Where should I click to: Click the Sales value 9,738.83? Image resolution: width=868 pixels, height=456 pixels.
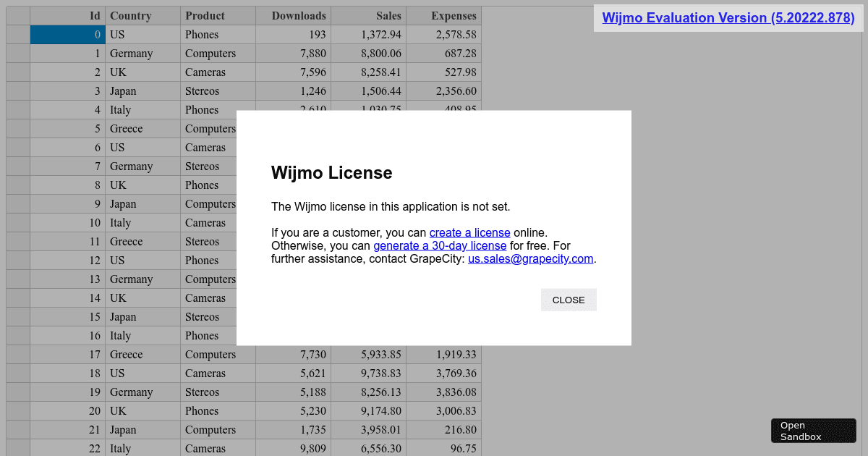369,373
